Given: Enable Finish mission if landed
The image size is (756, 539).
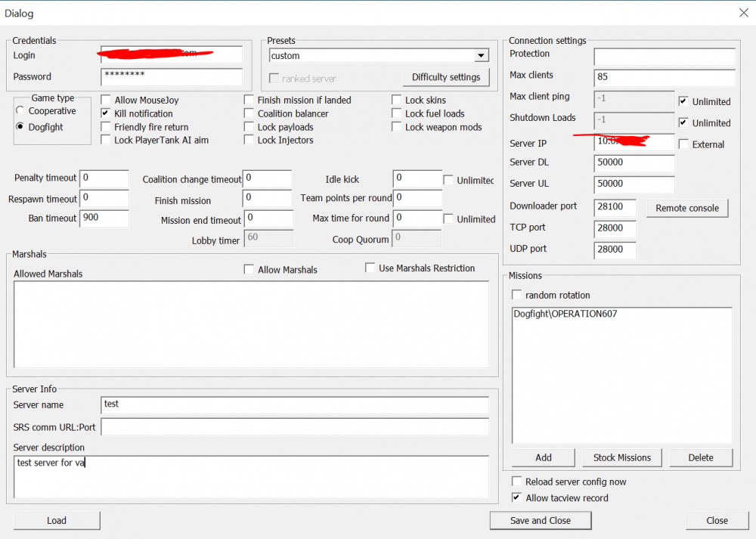Looking at the screenshot, I should click(x=249, y=99).
